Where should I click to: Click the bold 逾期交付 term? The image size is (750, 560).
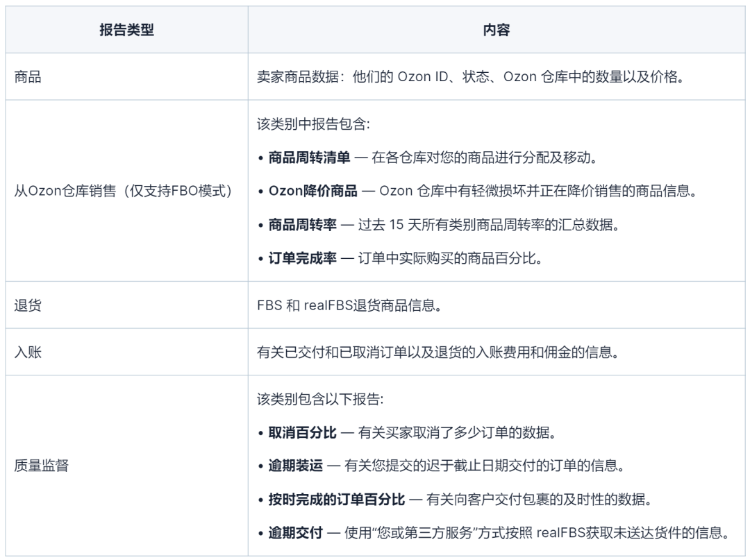coord(296,533)
